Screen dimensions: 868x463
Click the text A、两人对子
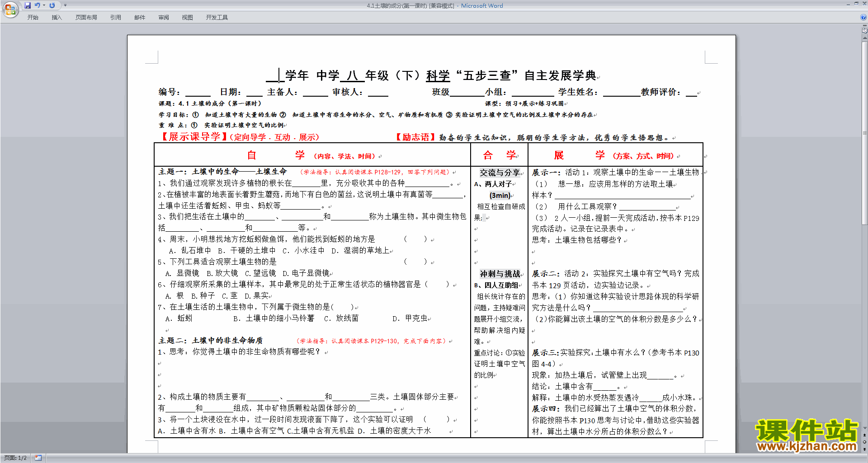pyautogui.click(x=493, y=184)
